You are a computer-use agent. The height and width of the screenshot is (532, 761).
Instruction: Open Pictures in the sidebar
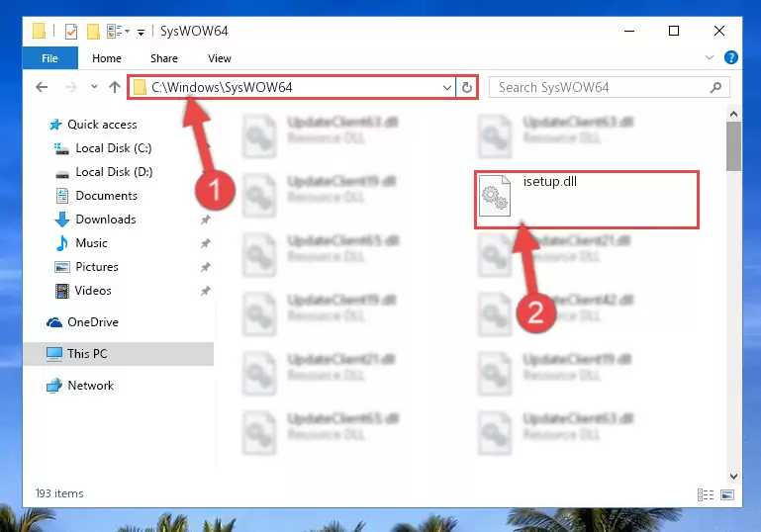(97, 267)
